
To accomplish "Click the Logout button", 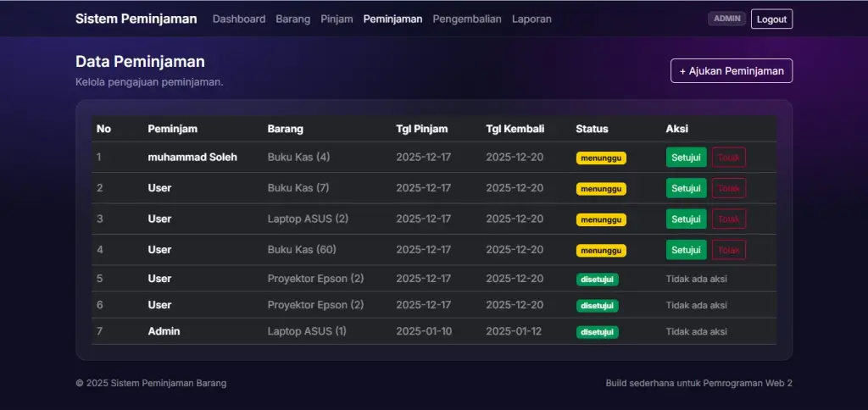I will pyautogui.click(x=771, y=19).
